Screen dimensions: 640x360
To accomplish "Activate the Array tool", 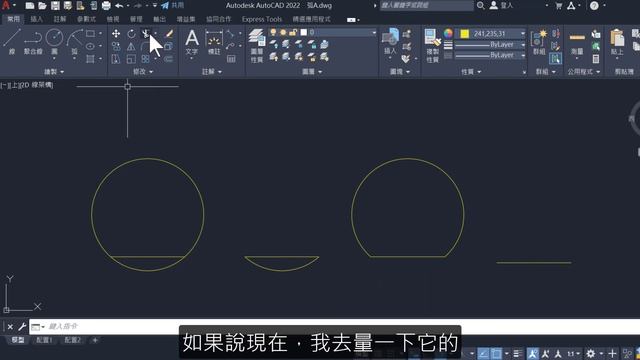I will pyautogui.click(x=145, y=59).
